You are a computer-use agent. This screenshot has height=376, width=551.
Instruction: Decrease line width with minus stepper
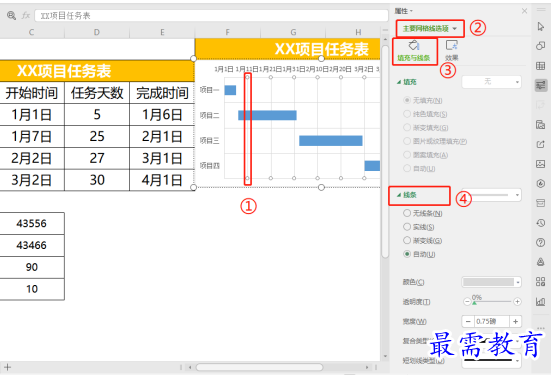(468, 322)
